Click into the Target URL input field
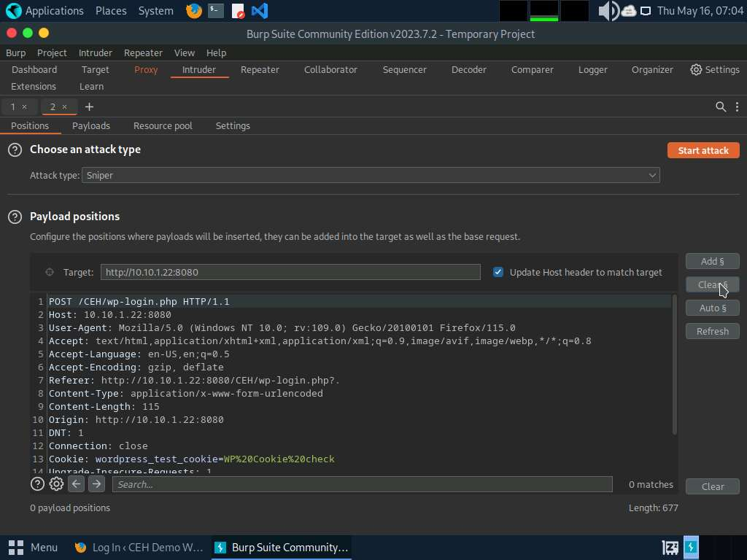The image size is (747, 560). pyautogui.click(x=290, y=272)
